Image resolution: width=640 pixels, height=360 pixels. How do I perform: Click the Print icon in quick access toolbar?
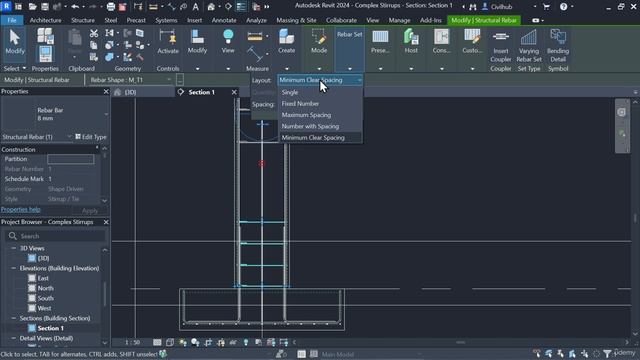[x=111, y=7]
